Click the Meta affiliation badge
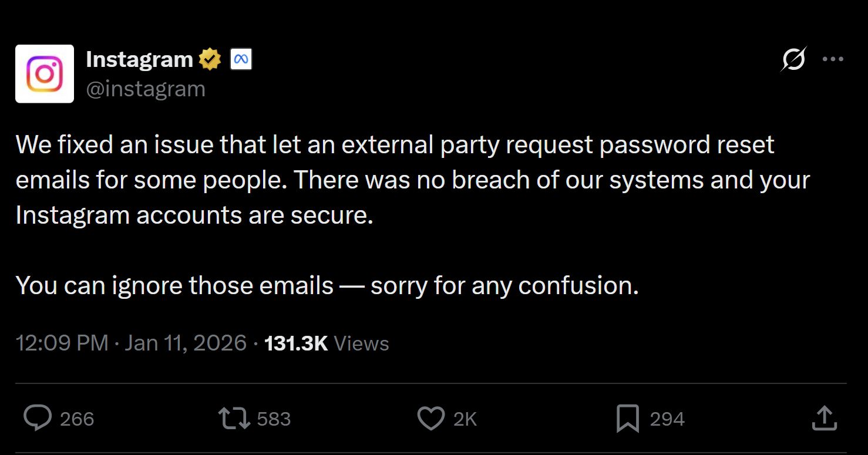The width and height of the screenshot is (868, 455). (x=241, y=59)
